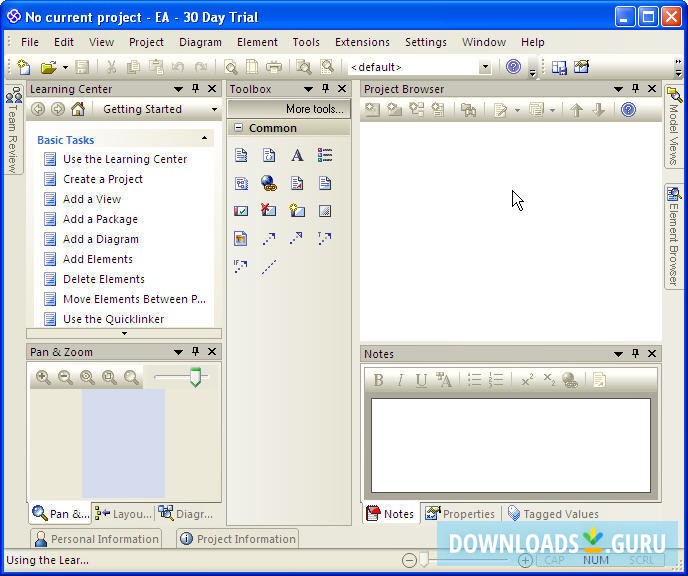Click the Learning Center forward arrow
The width and height of the screenshot is (688, 576).
[58, 109]
